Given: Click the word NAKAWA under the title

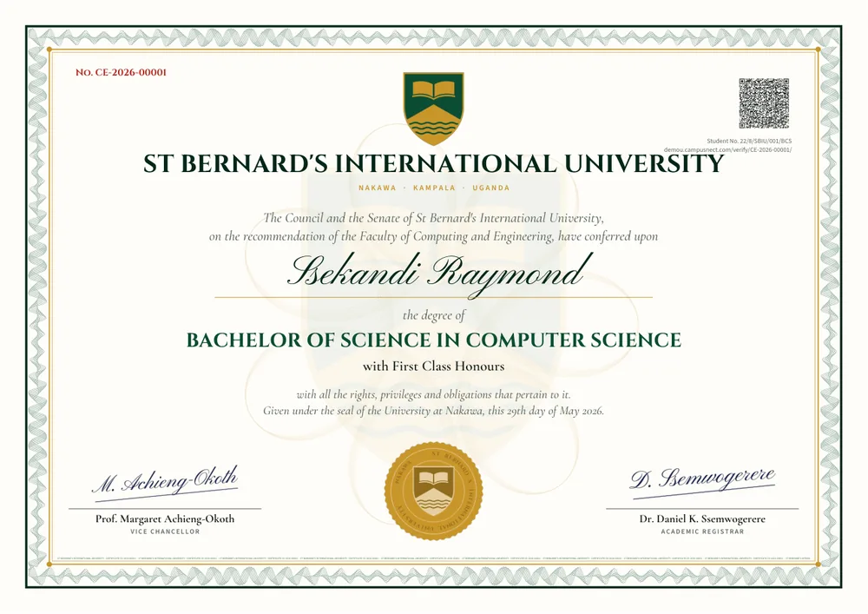Looking at the screenshot, I should point(378,188).
